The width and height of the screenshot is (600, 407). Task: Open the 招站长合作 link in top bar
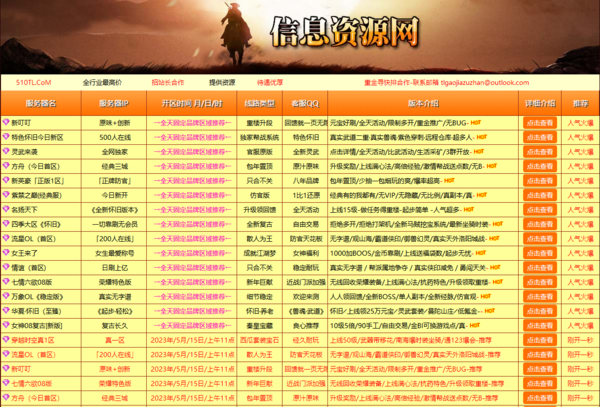[168, 82]
